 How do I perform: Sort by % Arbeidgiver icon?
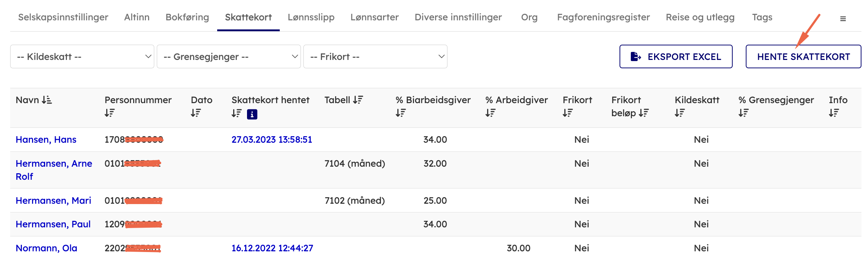pyautogui.click(x=490, y=113)
